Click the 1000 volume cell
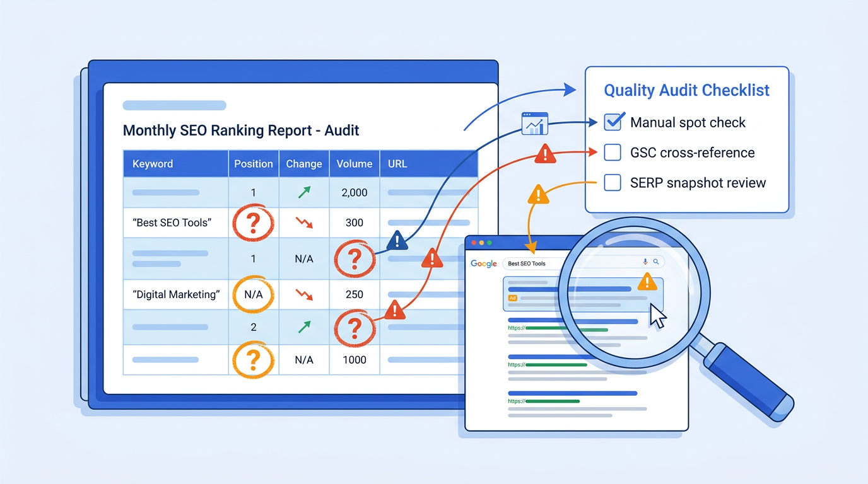 pos(355,360)
